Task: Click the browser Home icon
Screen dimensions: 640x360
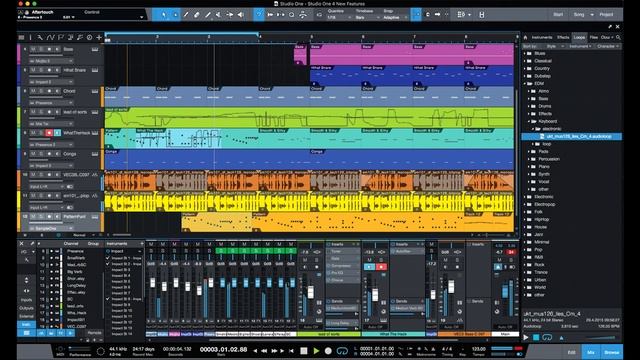Action: (x=526, y=37)
